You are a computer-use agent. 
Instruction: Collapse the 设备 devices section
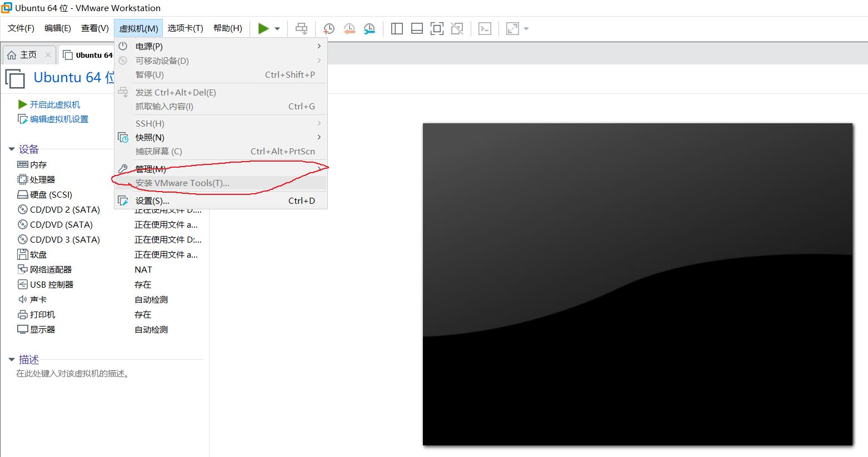pos(12,149)
